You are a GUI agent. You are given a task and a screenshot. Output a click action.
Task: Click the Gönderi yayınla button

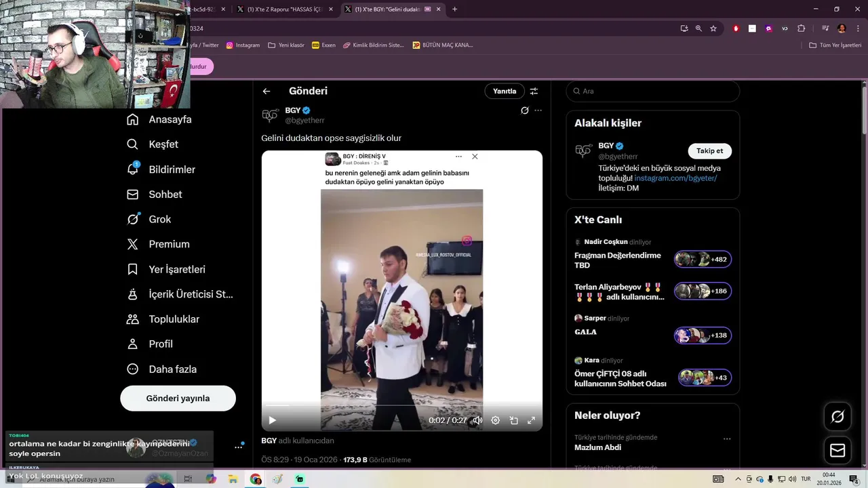tap(178, 399)
